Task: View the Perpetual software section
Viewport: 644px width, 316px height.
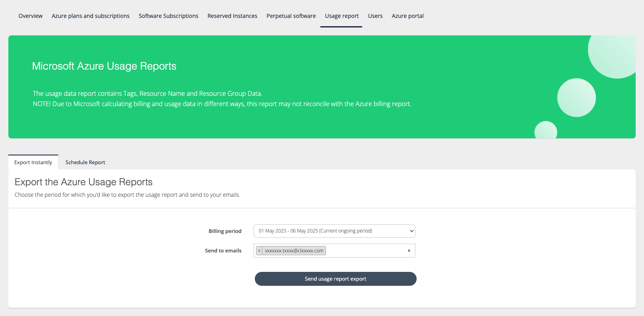Action: [x=291, y=16]
